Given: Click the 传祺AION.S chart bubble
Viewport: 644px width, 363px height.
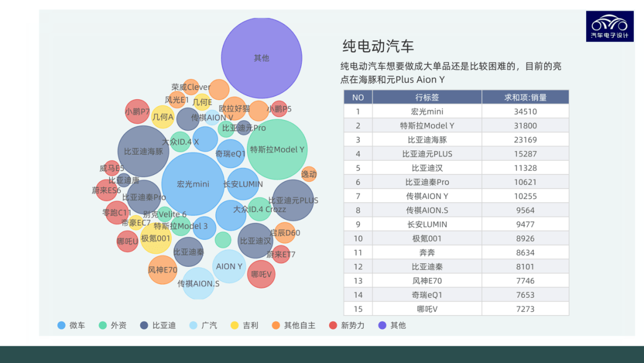Looking at the screenshot, I should point(199,283).
